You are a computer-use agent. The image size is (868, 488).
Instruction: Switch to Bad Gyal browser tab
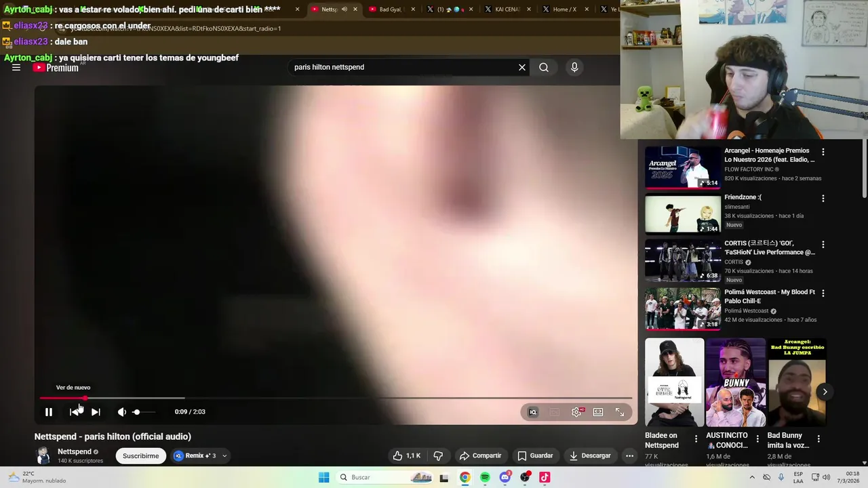tap(390, 9)
